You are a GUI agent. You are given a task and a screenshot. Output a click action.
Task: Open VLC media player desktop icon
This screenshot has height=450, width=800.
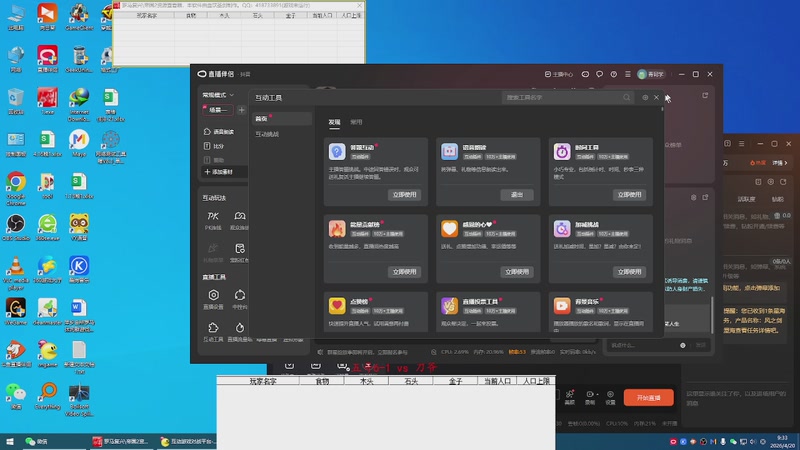tap(16, 273)
